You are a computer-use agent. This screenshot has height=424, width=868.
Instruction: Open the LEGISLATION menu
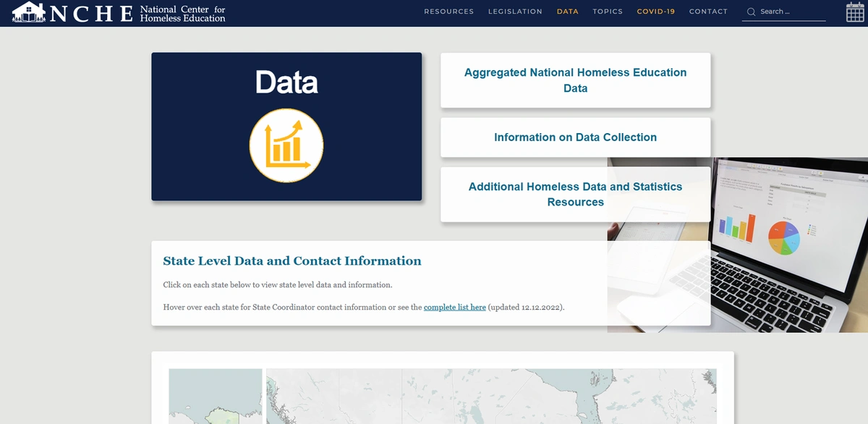click(515, 12)
